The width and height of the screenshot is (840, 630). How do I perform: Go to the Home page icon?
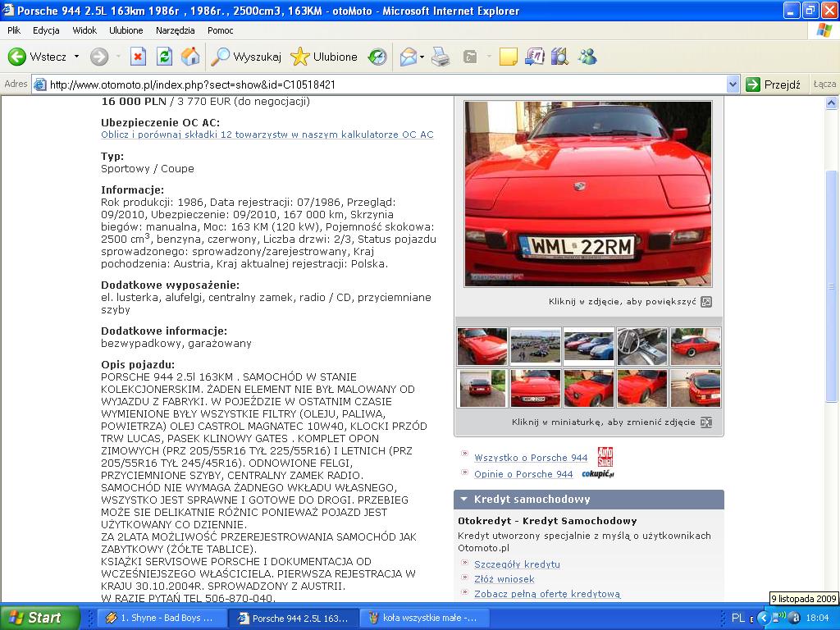190,57
